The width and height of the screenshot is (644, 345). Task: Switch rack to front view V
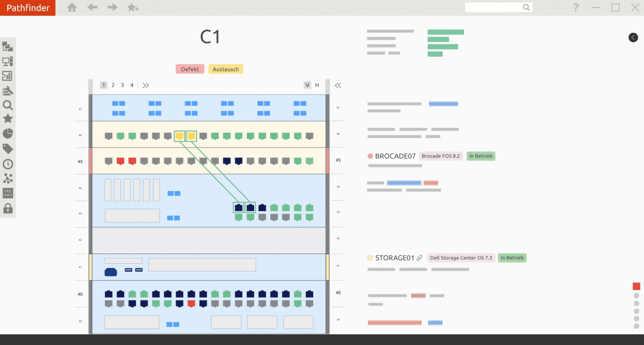pos(307,85)
